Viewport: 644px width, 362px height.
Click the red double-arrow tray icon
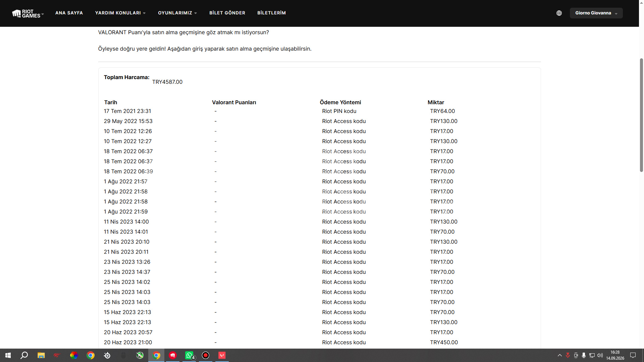click(568, 355)
